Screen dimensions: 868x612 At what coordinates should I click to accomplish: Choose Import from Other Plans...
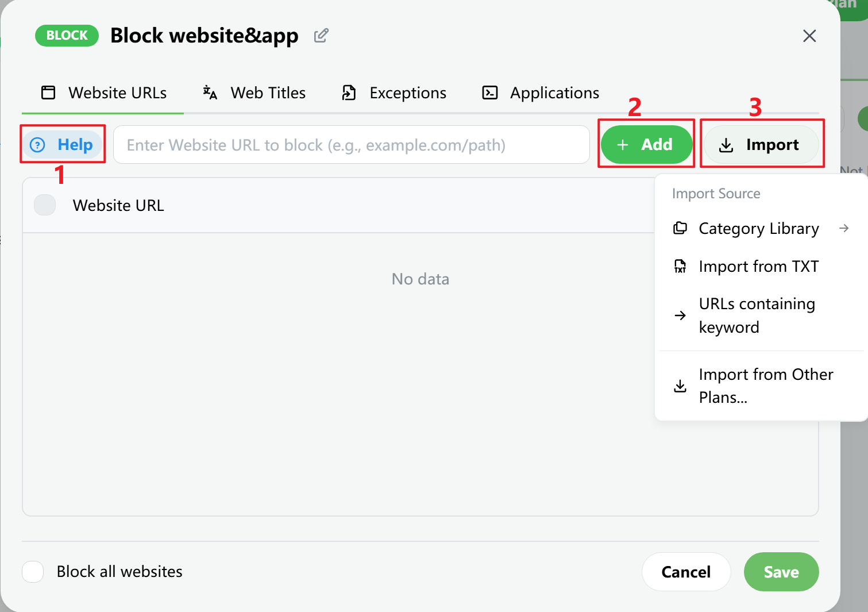point(761,386)
